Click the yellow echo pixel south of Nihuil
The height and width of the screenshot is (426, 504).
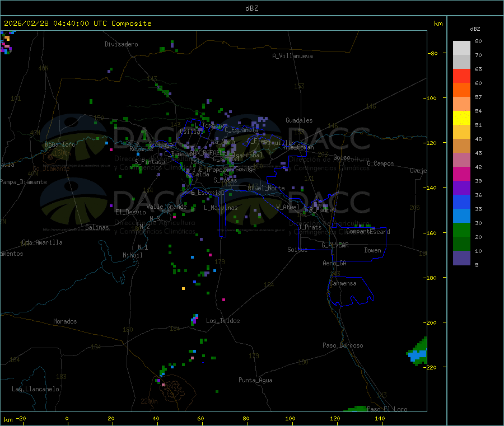click(183, 288)
